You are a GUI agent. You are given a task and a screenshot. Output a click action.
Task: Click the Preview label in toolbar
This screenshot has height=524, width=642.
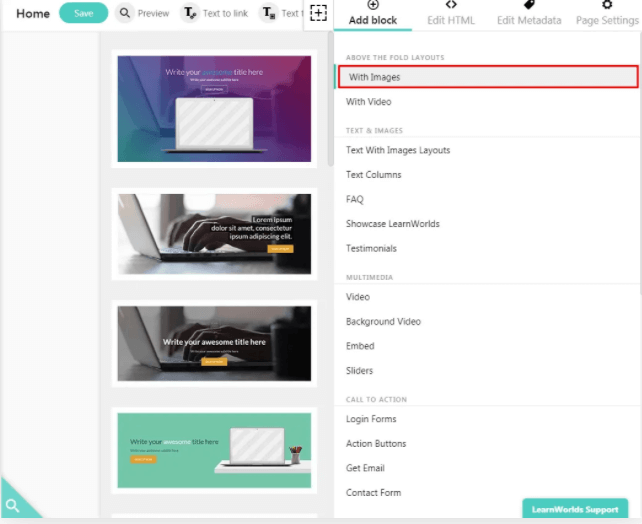click(x=153, y=14)
